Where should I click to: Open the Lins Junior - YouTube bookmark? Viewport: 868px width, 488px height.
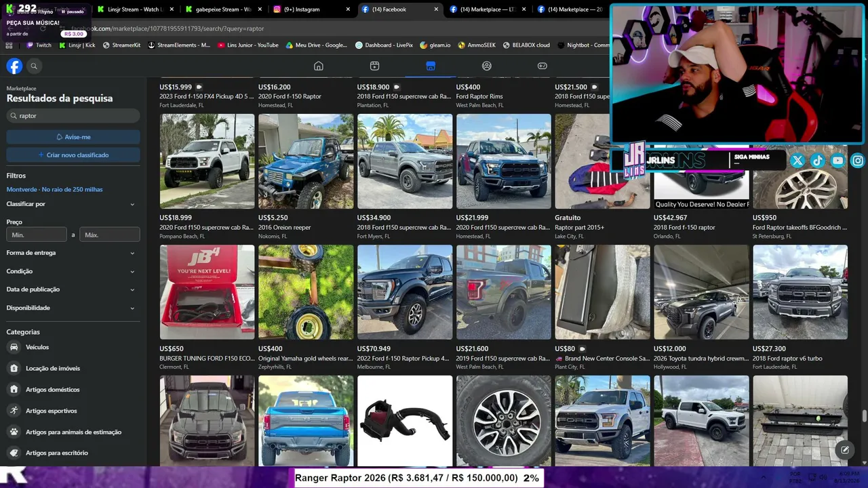[248, 45]
